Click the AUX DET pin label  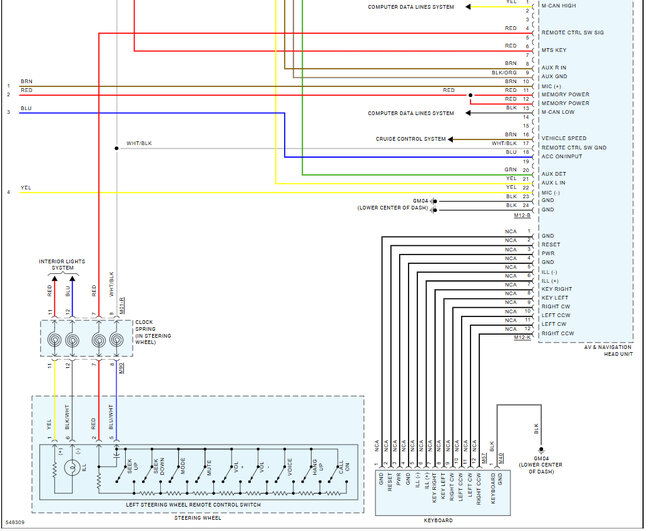[553, 174]
